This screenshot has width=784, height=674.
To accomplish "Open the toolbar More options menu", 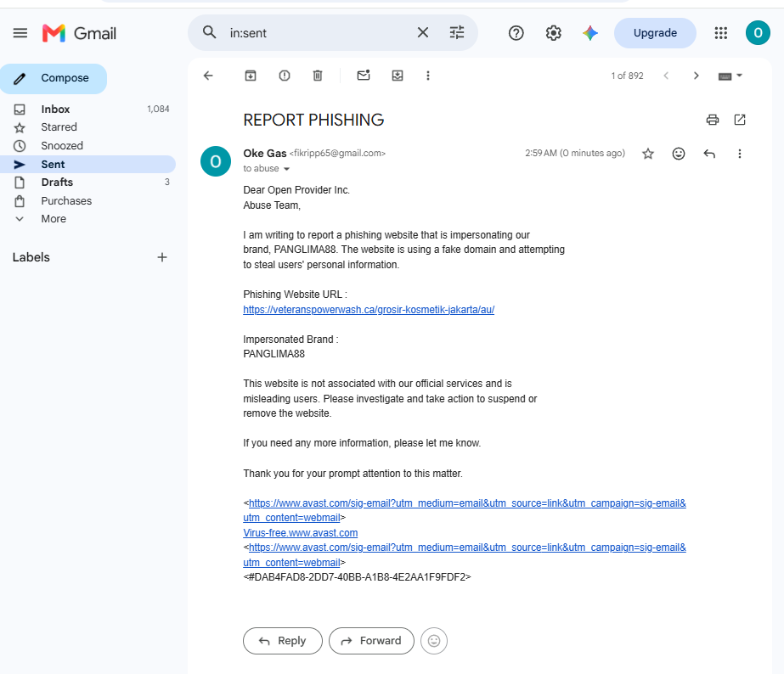I will (x=427, y=76).
